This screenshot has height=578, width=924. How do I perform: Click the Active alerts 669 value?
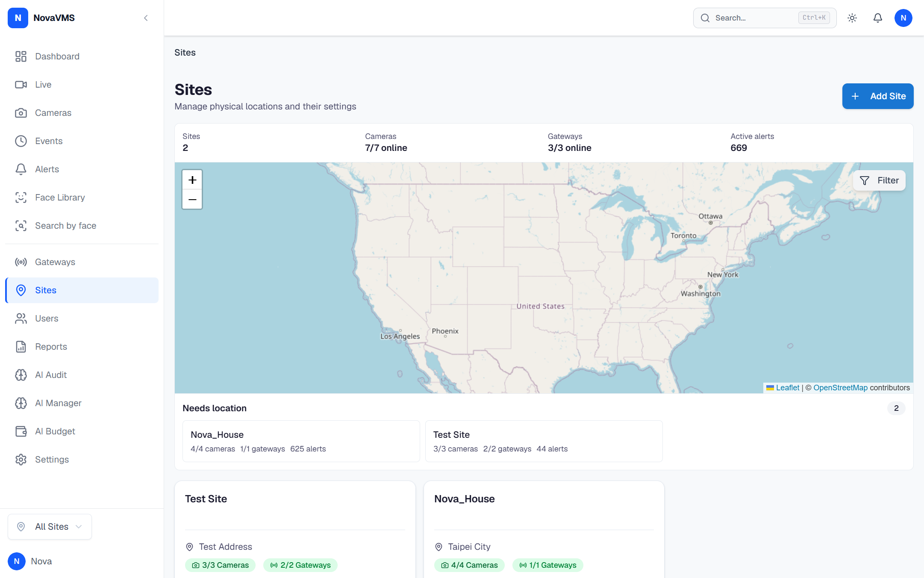[739, 148]
